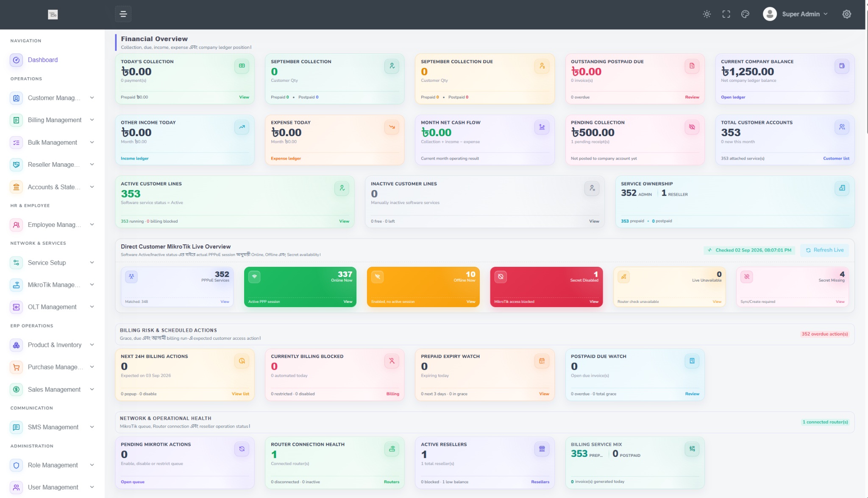Viewport: 868px width, 498px height.
Task: Click the Online Now wifi icon
Action: (x=254, y=277)
